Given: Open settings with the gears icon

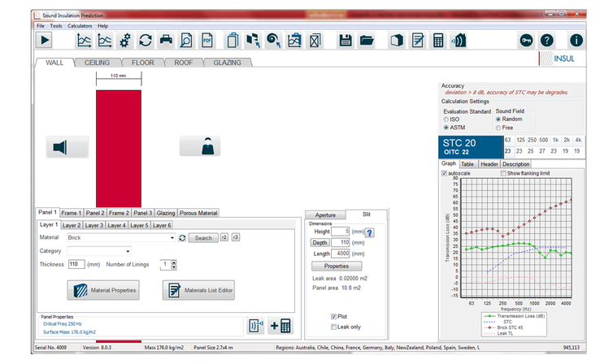Looking at the screenshot, I should click(125, 40).
